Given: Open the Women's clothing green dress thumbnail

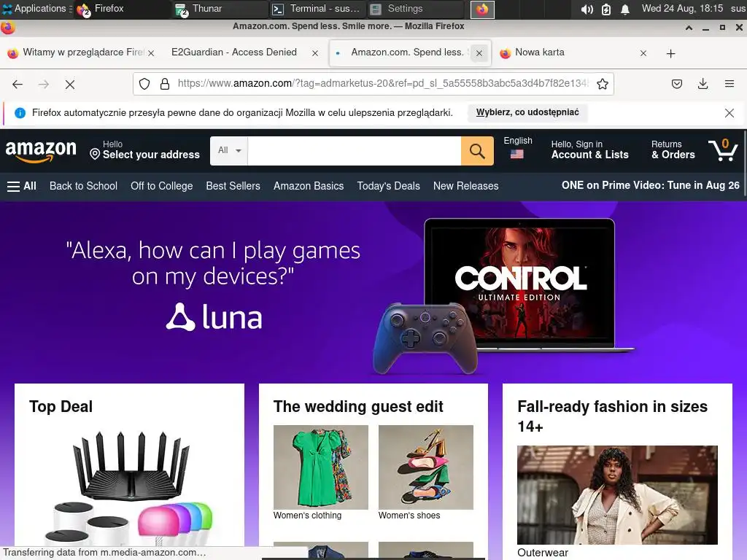Looking at the screenshot, I should coord(321,467).
